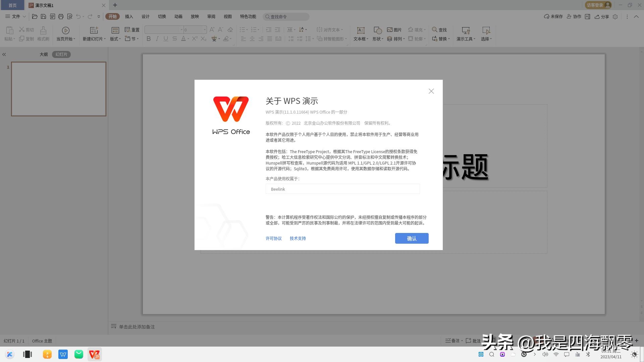The image size is (644, 362).
Task: Click the WPS Office icon in taskbar
Action: tap(94, 354)
